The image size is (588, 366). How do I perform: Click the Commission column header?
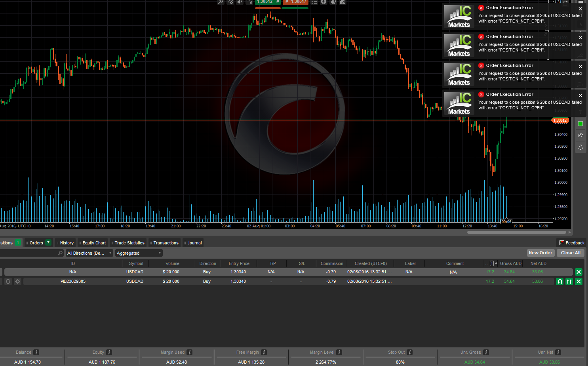332,263
